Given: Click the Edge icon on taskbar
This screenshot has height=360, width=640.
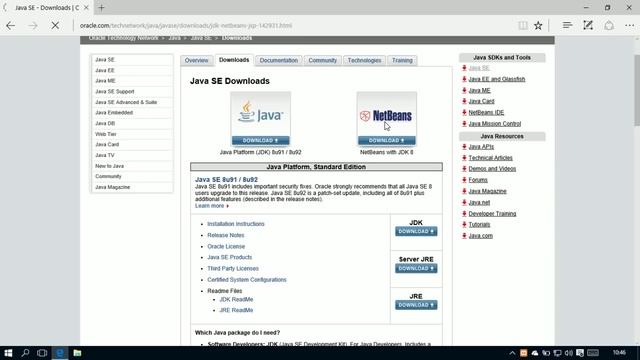Looking at the screenshot, I should [x=60, y=353].
